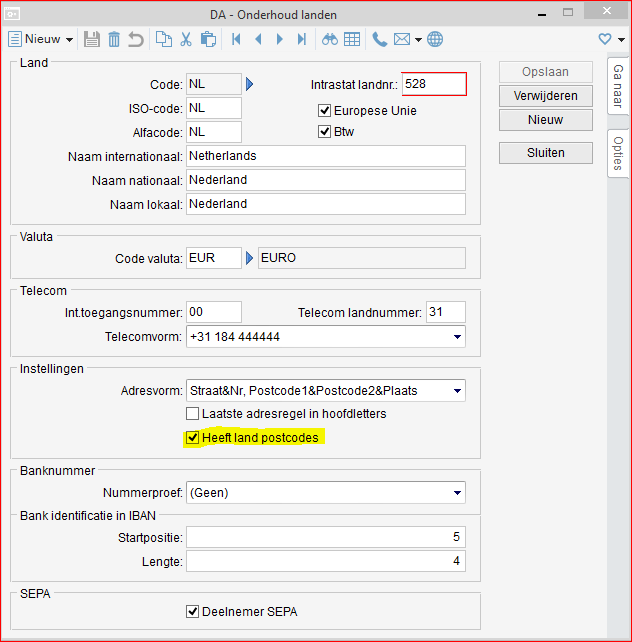
Task: Toggle the Btw checkbox
Action: 325,131
